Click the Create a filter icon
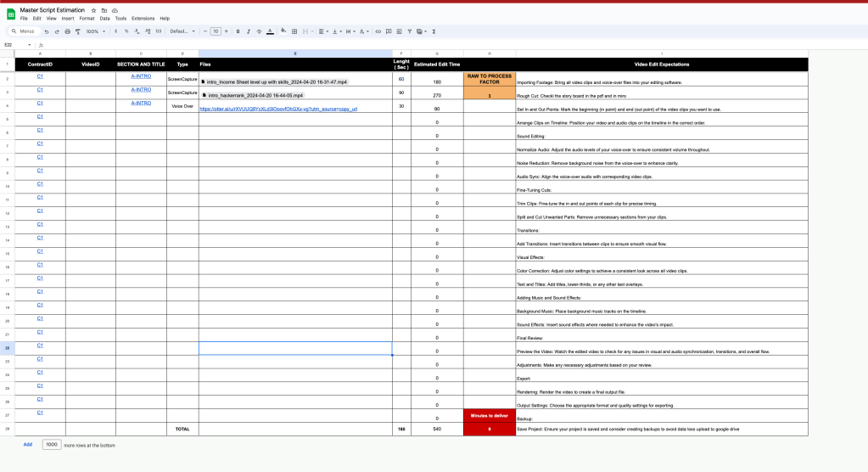Viewport: 868px width, 472px height. pyautogui.click(x=410, y=31)
